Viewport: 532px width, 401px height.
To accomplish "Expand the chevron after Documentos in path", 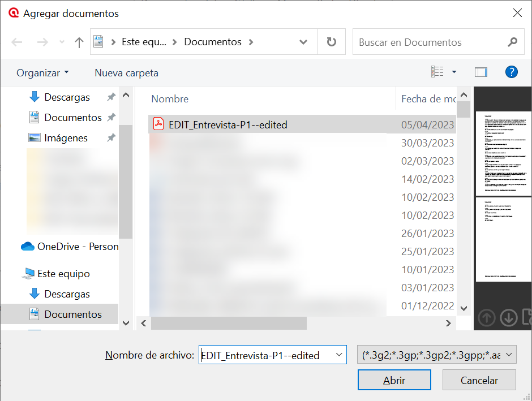I will pyautogui.click(x=251, y=42).
